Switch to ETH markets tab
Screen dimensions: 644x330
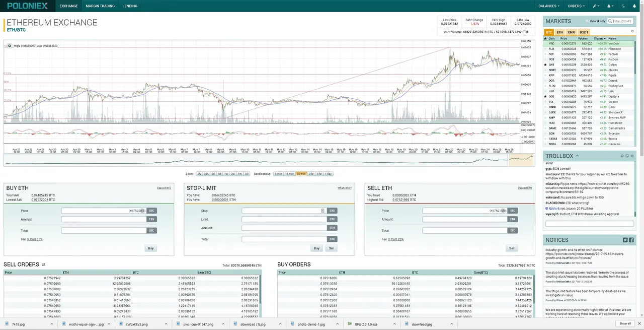[559, 32]
